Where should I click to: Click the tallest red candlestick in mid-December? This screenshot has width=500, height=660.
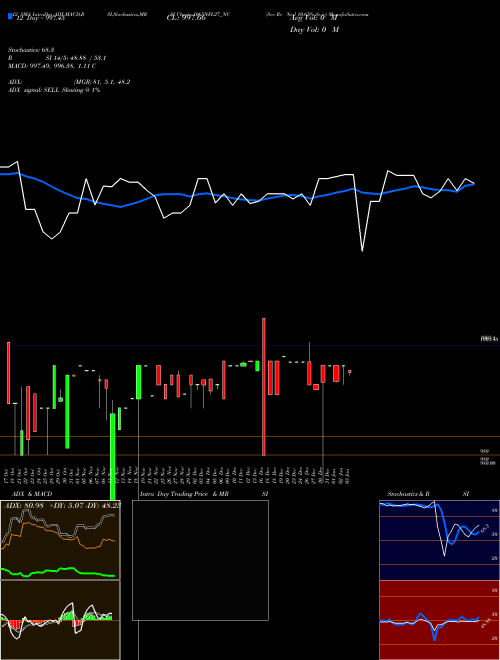point(264,386)
